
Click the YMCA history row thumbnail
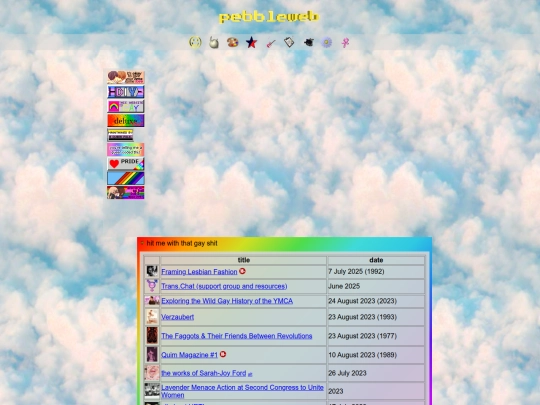click(152, 301)
